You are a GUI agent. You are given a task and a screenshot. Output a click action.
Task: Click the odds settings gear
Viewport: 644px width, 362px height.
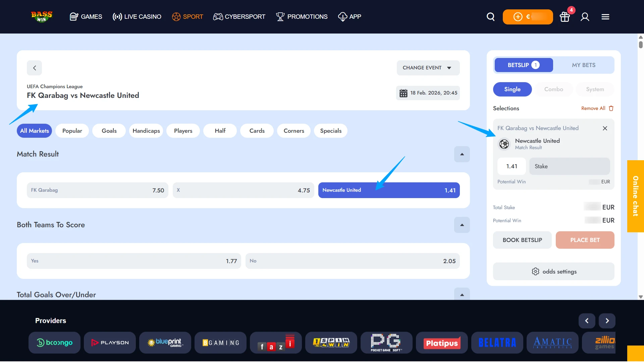tap(536, 271)
